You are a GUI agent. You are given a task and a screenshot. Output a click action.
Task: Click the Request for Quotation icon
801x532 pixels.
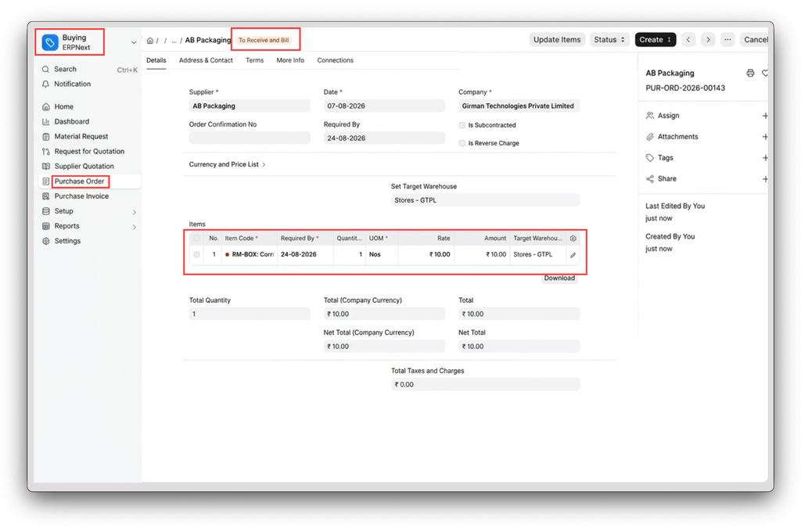tap(46, 151)
